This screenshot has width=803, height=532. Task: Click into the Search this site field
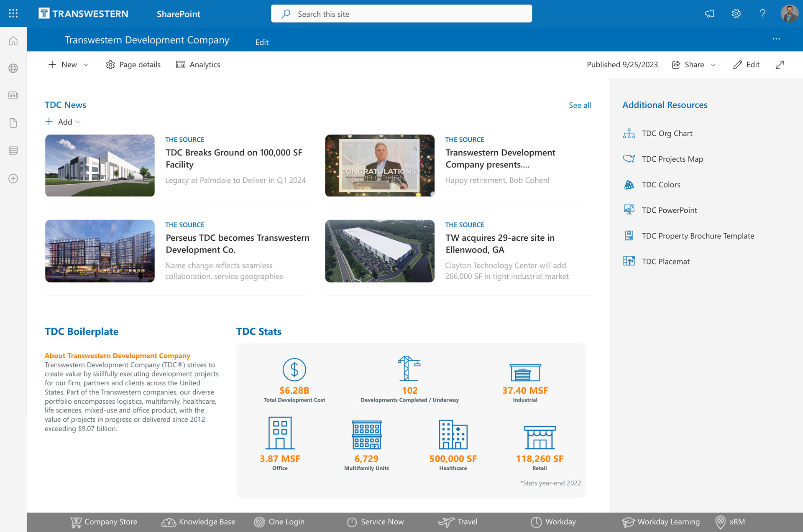coord(401,14)
